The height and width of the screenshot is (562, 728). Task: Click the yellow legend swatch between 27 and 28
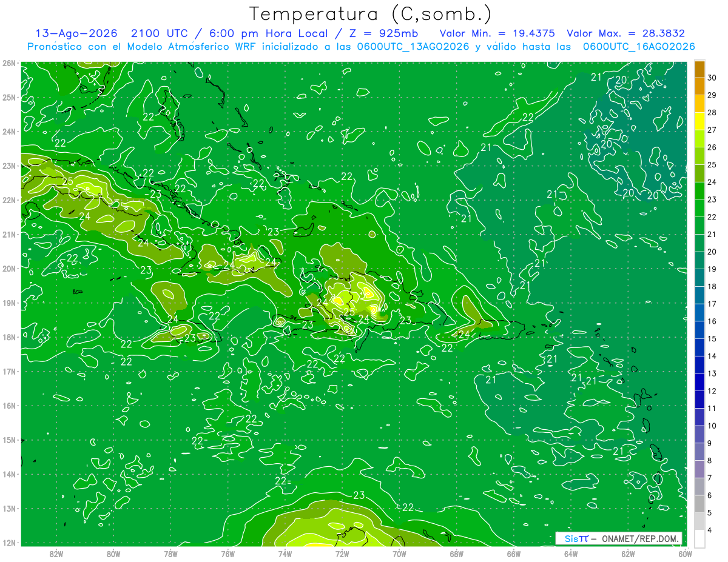pos(700,121)
